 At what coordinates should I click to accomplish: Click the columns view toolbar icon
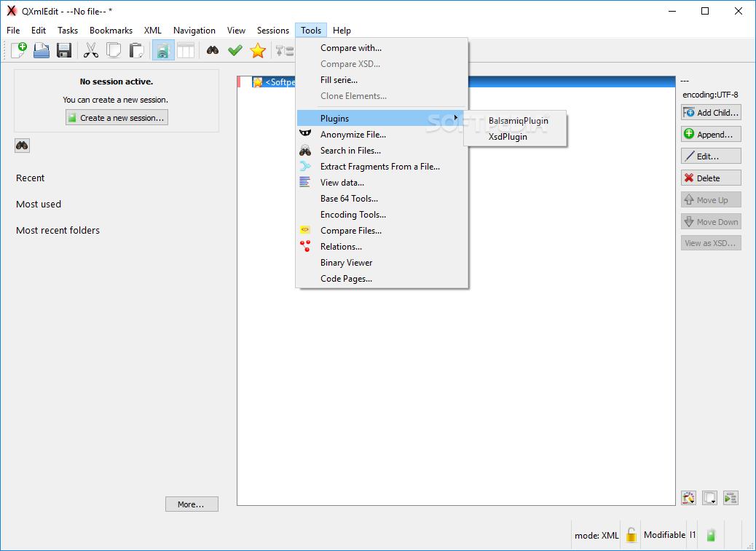(186, 50)
